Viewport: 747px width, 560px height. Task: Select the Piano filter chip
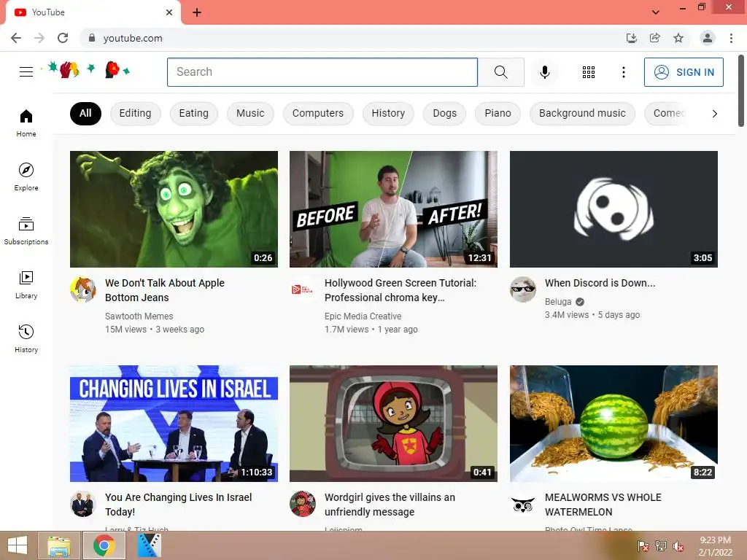click(x=498, y=113)
